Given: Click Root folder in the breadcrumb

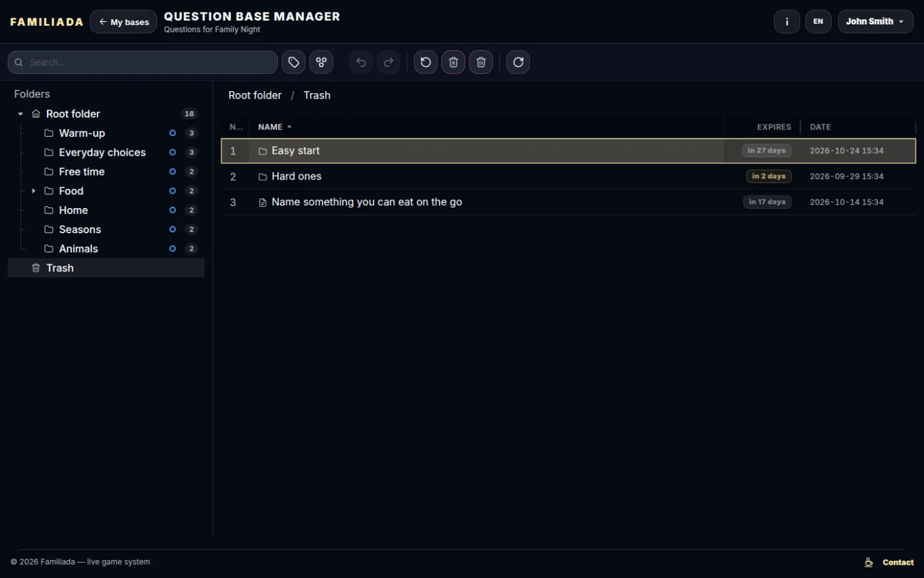Looking at the screenshot, I should coord(255,95).
